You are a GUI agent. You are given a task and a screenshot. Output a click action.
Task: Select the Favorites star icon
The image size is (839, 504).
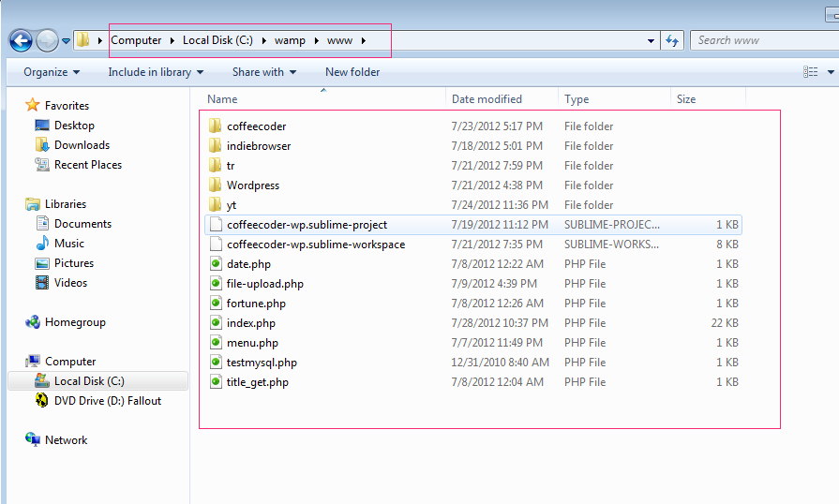[33, 105]
